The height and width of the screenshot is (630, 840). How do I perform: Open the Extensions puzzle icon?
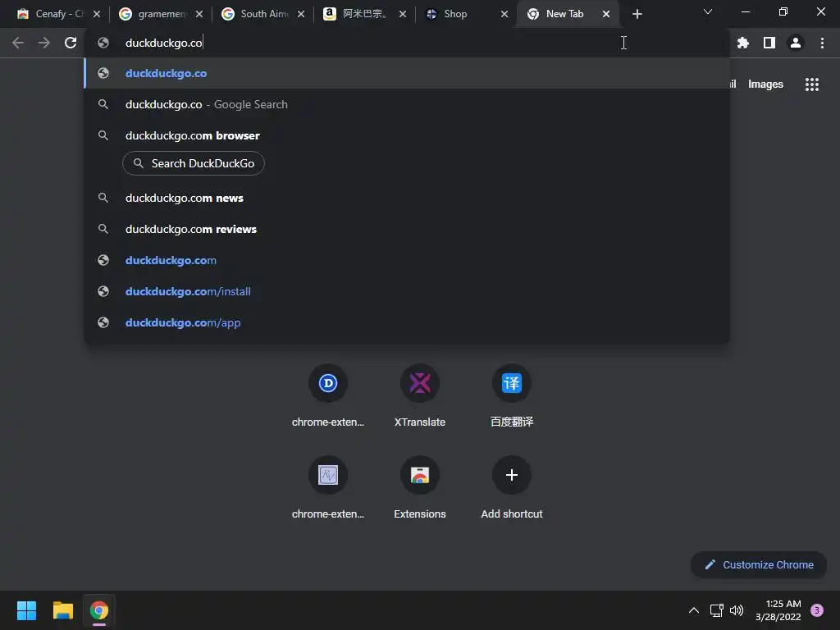[x=743, y=43]
